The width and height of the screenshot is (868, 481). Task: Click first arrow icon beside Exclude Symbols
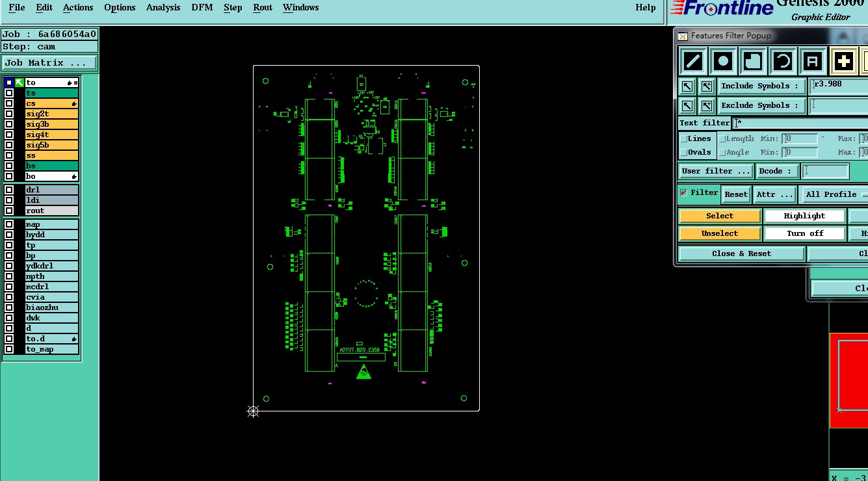pyautogui.click(x=687, y=105)
